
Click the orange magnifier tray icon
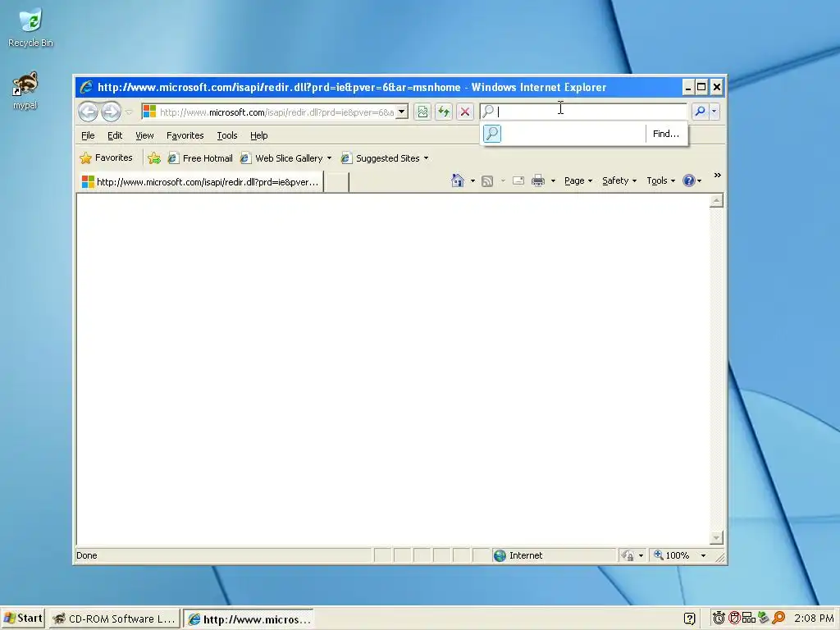778,619
